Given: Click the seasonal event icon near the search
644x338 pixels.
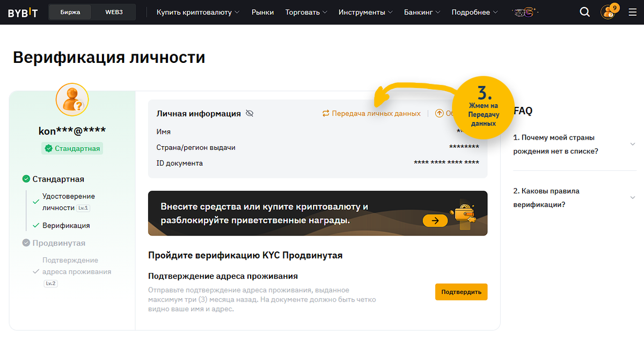Looking at the screenshot, I should 523,11.
